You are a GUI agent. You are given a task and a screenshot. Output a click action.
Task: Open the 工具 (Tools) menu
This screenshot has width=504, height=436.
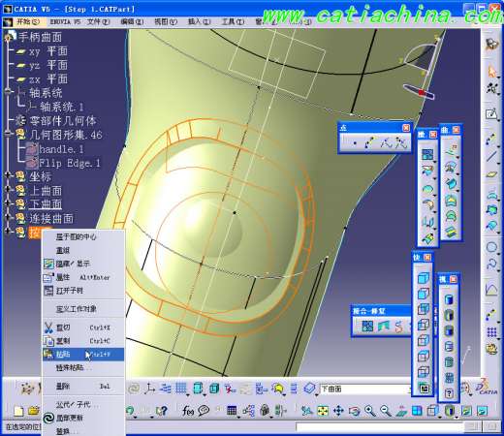[233, 22]
